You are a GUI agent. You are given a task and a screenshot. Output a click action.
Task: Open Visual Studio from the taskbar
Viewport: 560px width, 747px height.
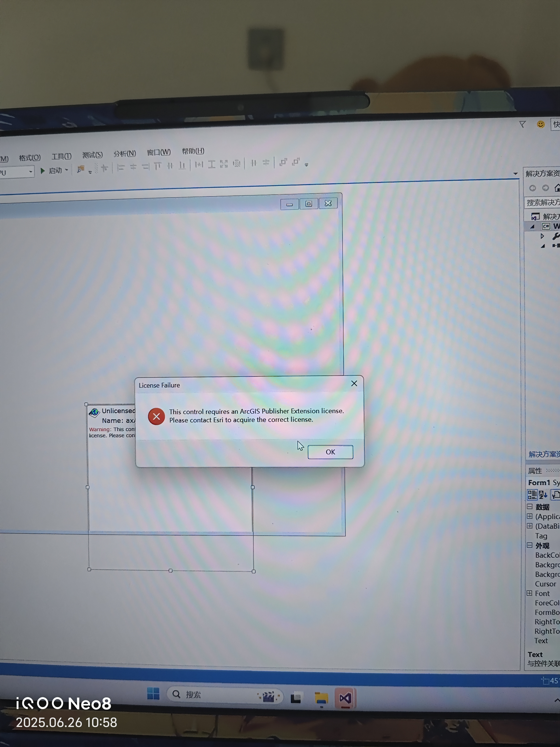coord(345,698)
